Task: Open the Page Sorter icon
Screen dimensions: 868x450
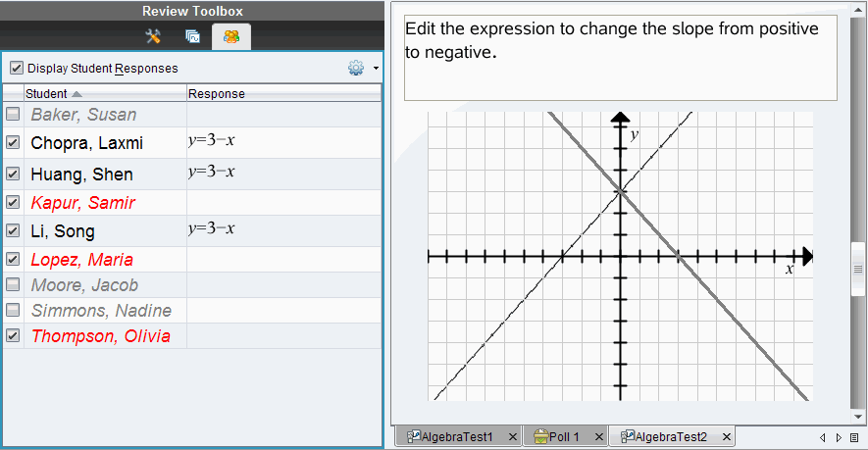Action: click(192, 36)
